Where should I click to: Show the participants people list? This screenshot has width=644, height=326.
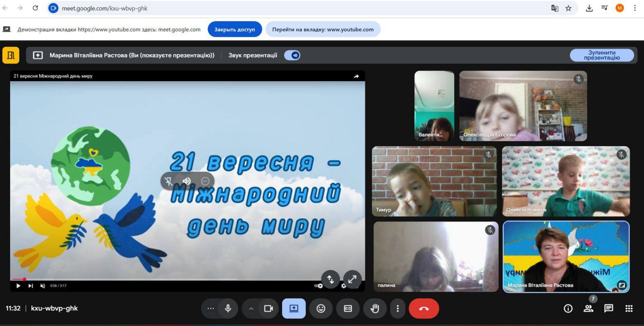click(x=588, y=308)
